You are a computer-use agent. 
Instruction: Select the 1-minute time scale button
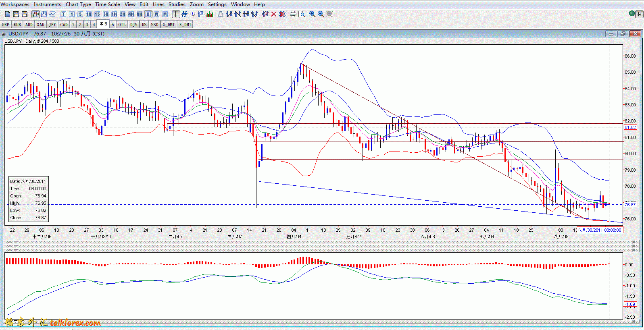click(72, 14)
